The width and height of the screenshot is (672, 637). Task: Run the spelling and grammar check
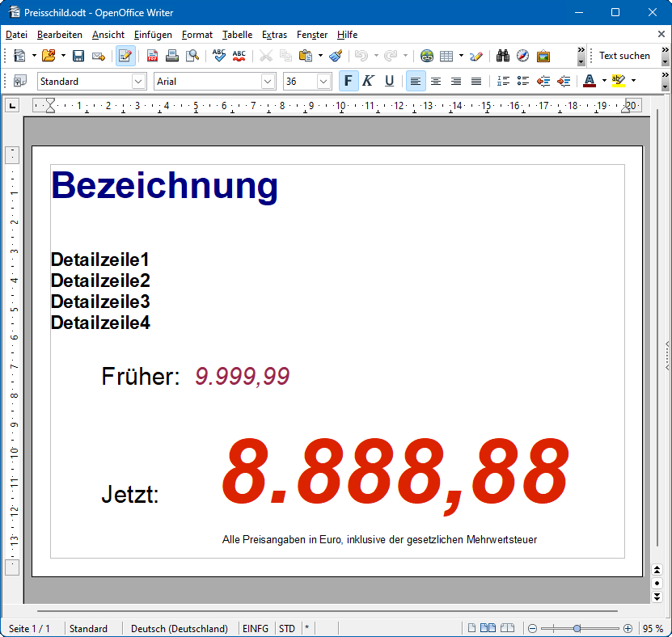pyautogui.click(x=218, y=56)
